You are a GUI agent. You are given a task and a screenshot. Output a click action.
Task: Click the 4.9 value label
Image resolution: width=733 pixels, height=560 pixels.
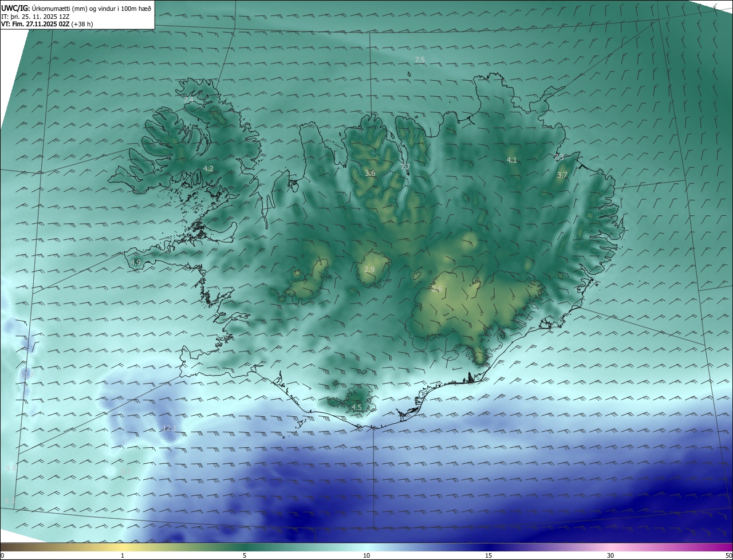(136, 262)
